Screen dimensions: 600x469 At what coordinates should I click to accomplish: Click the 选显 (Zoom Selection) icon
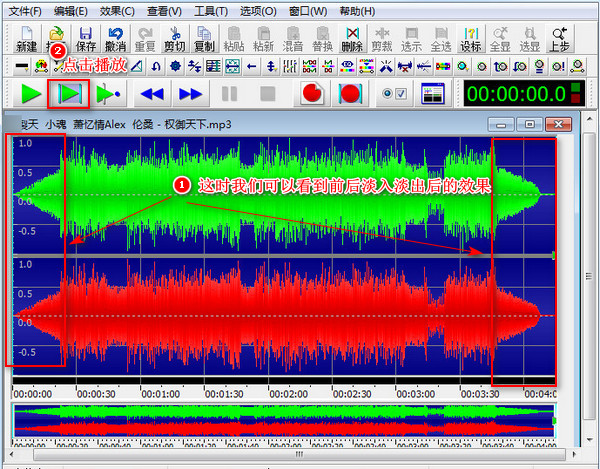530,39
